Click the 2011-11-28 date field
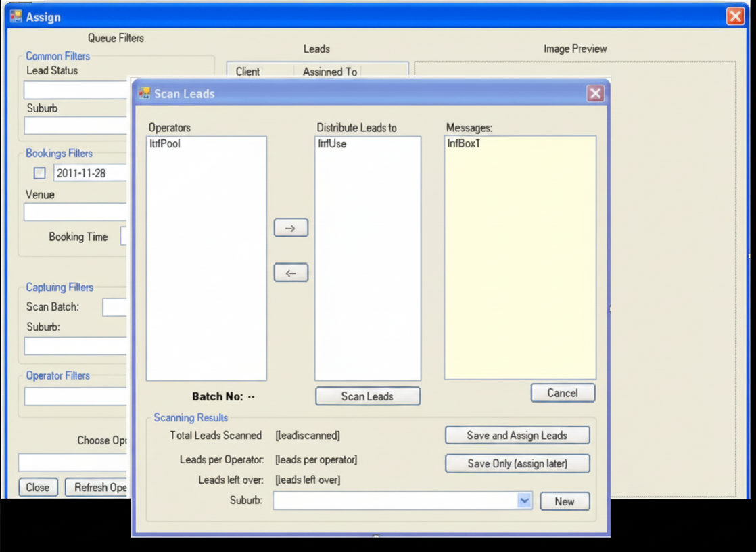This screenshot has width=756, height=552. point(90,173)
